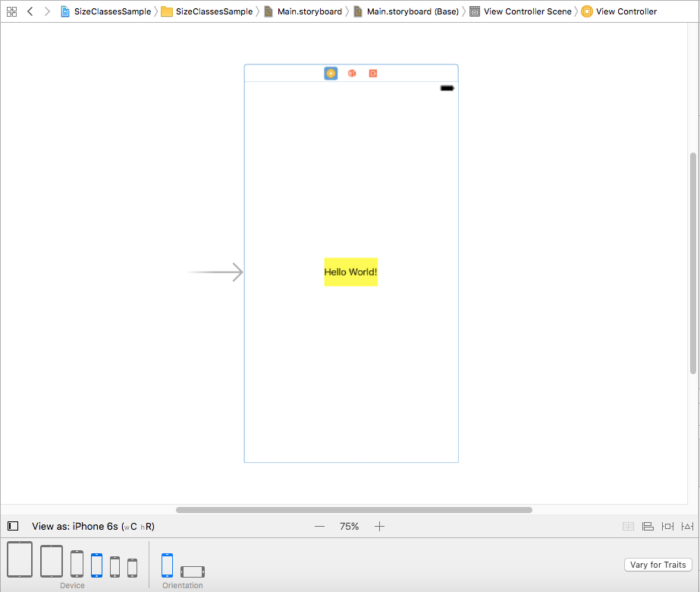
Task: Open SizeClassesSample project breadcrumb
Action: 111,11
